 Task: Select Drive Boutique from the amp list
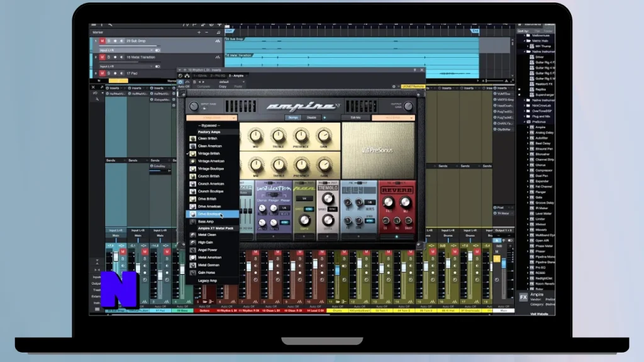[213, 214]
